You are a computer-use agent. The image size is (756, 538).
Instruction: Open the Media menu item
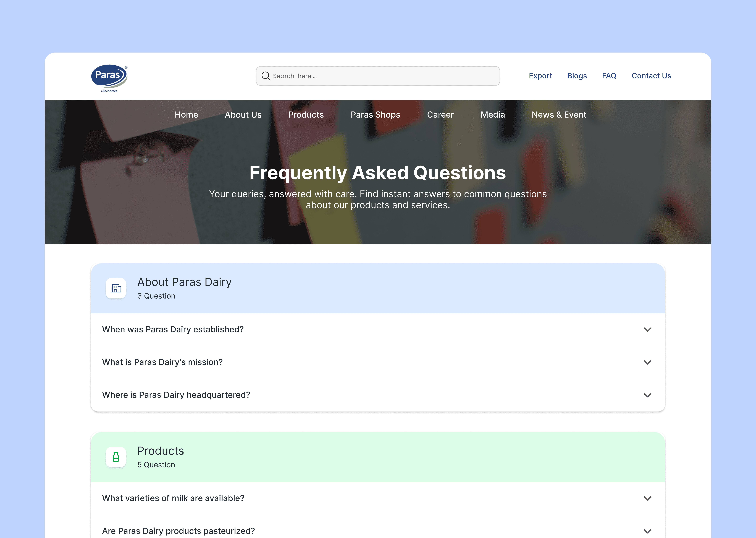tap(493, 115)
